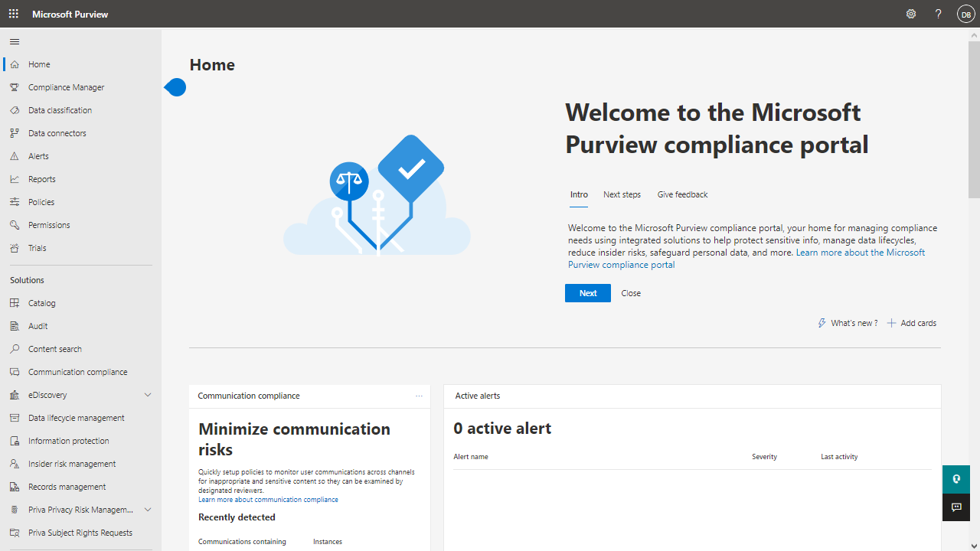Viewport: 980px width, 551px height.
Task: Open the Settings gear icon
Action: [911, 14]
